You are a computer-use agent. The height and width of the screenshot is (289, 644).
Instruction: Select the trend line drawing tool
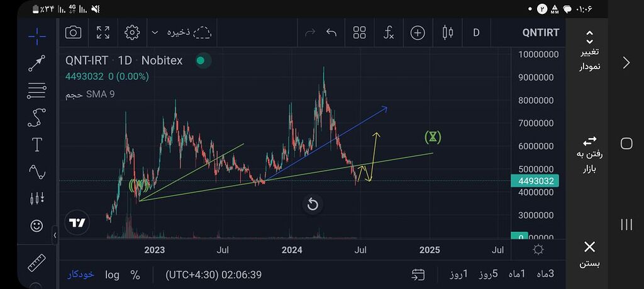pos(37,64)
